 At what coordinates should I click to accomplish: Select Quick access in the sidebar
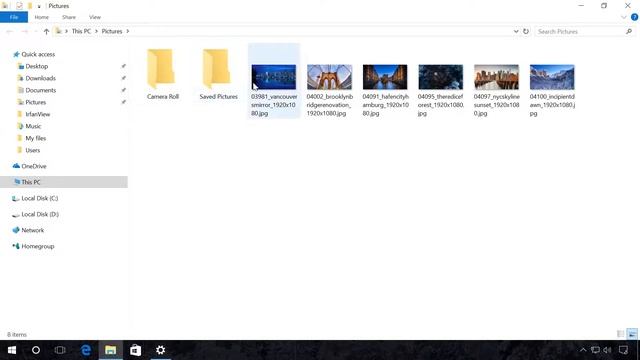pos(38,54)
